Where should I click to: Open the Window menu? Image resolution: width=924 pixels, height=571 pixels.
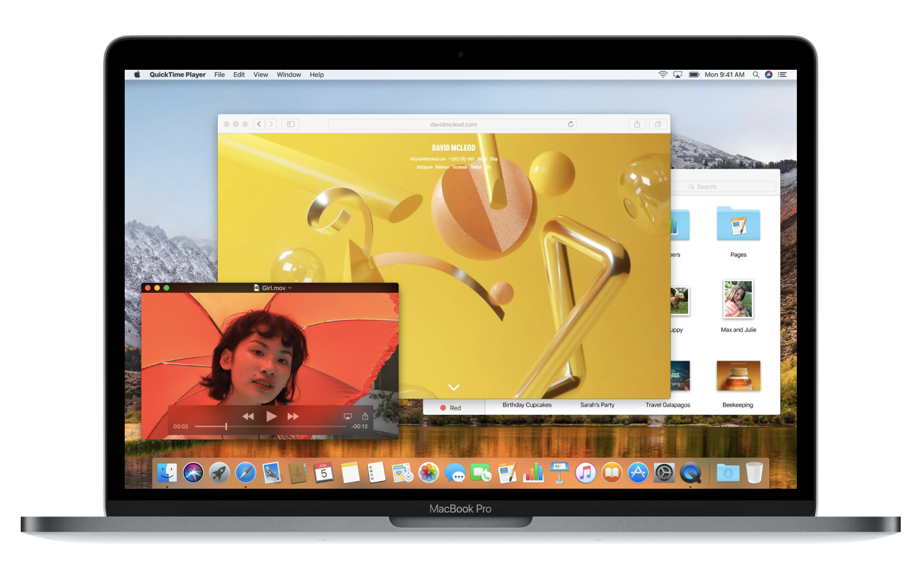coord(289,74)
